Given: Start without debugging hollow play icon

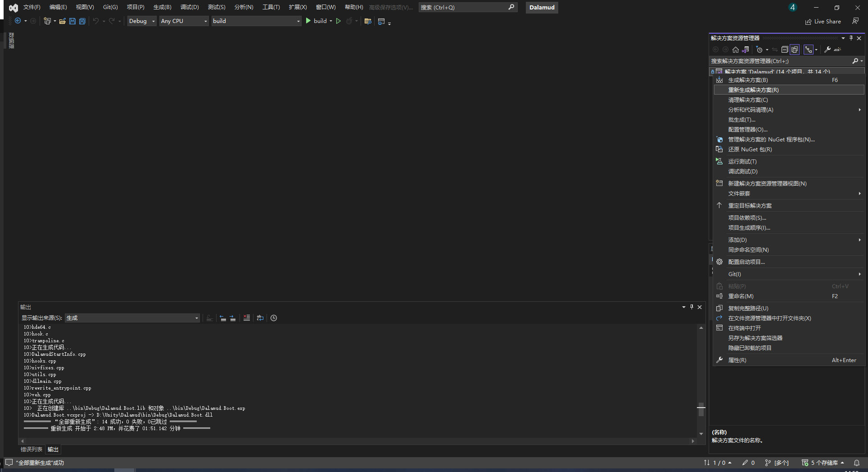Looking at the screenshot, I should click(339, 21).
